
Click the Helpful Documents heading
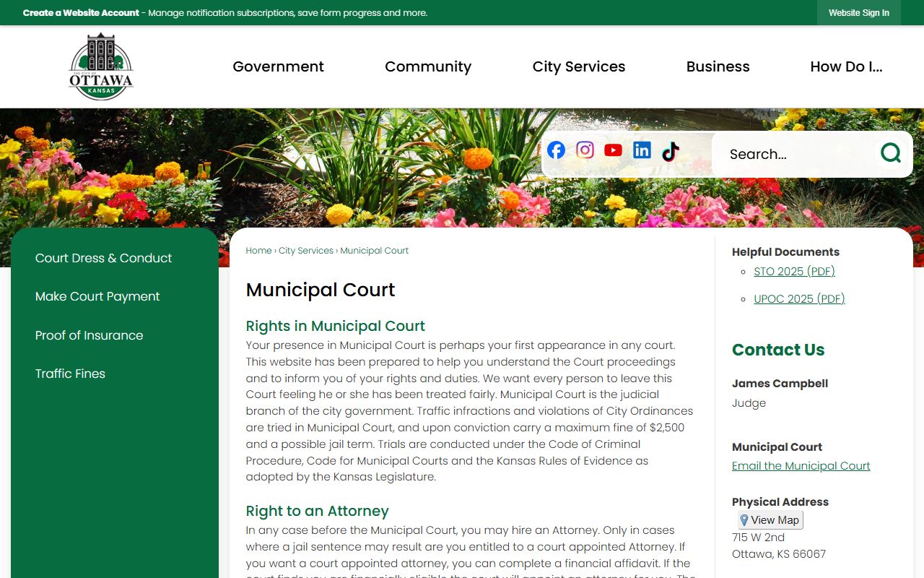point(785,252)
